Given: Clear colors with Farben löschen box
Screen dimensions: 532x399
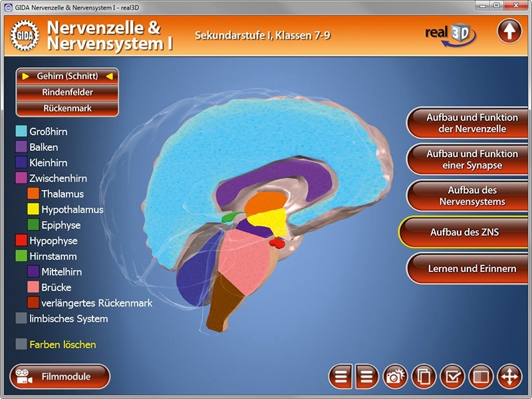Looking at the screenshot, I should tap(21, 344).
